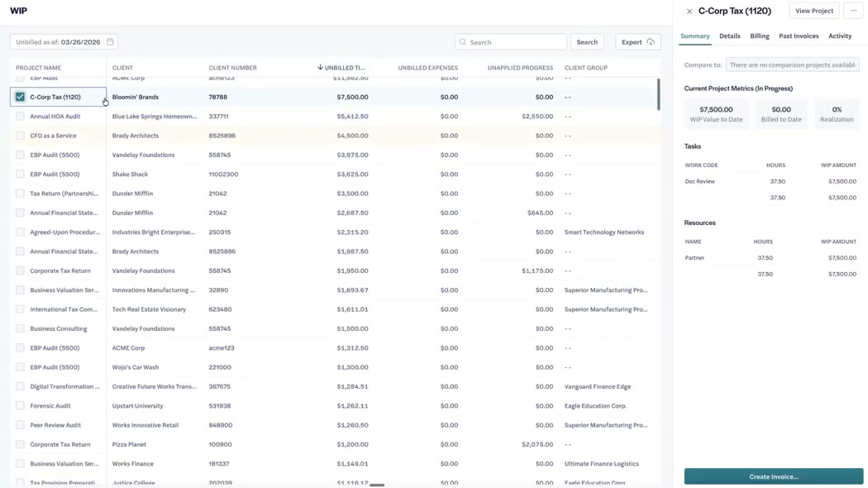Screen dimensions: 868x488
Task: Click Eagle Education Corp. in Forensic Audit row
Action: click(595, 405)
